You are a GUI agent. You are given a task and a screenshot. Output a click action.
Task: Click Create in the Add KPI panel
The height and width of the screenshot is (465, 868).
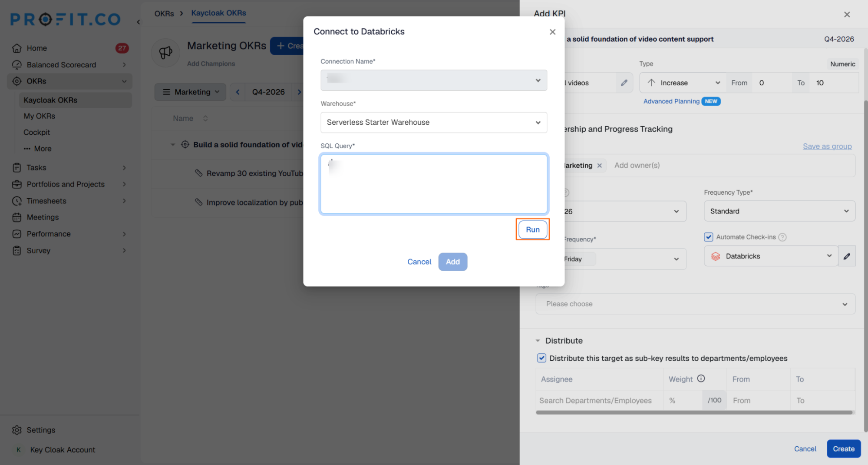click(843, 449)
